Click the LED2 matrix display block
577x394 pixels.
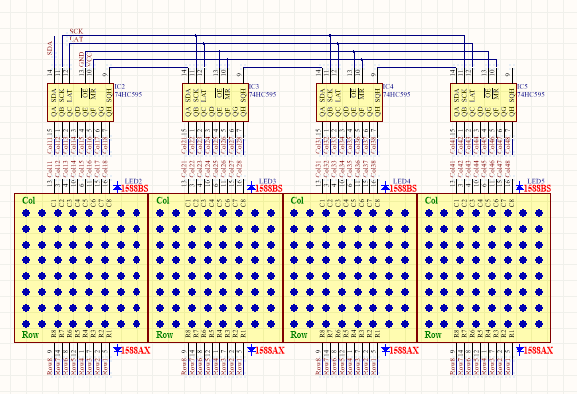click(81, 268)
